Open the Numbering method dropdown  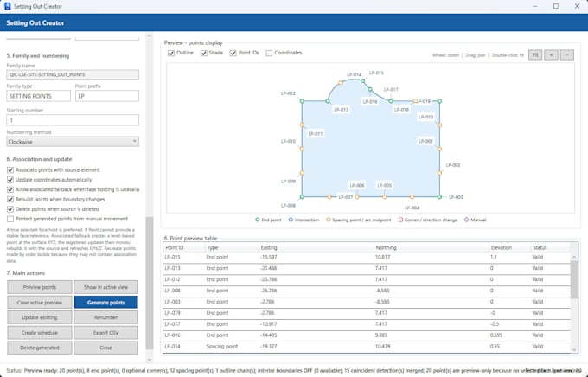click(x=73, y=142)
